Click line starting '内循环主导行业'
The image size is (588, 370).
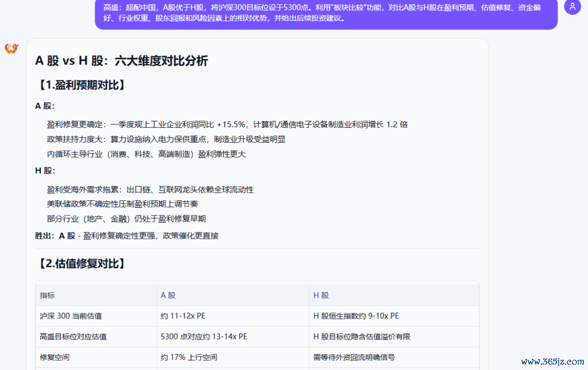(146, 154)
